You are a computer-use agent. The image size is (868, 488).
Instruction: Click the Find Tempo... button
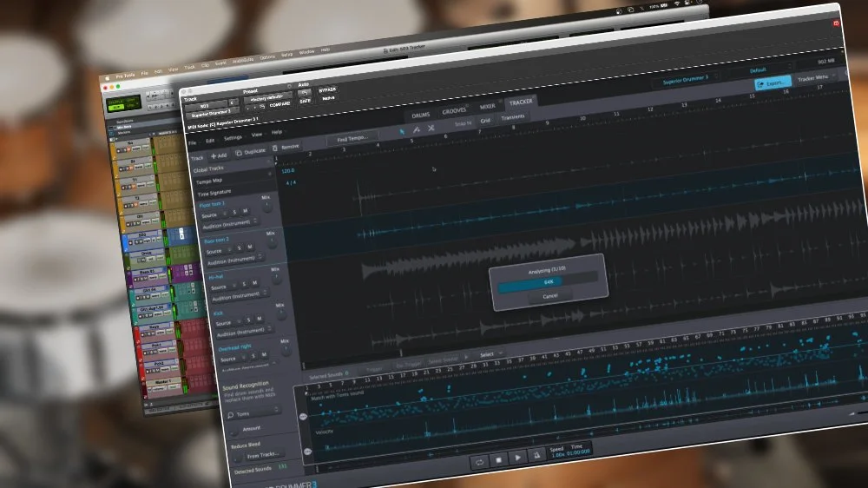(352, 138)
